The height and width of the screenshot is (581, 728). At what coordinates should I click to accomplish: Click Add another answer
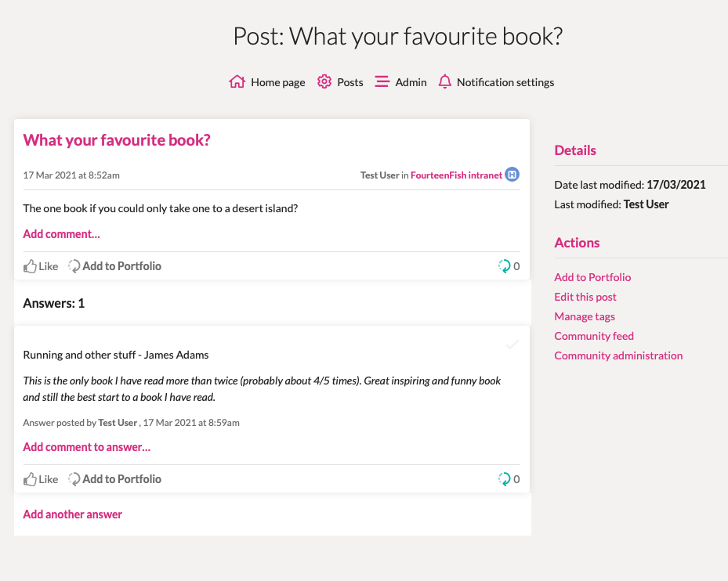[72, 514]
